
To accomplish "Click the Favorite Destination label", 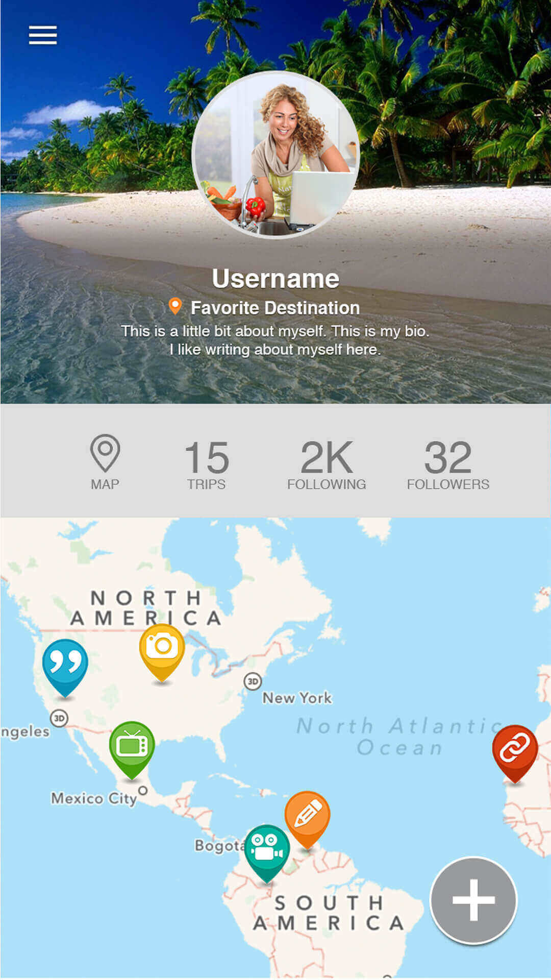I will click(275, 308).
